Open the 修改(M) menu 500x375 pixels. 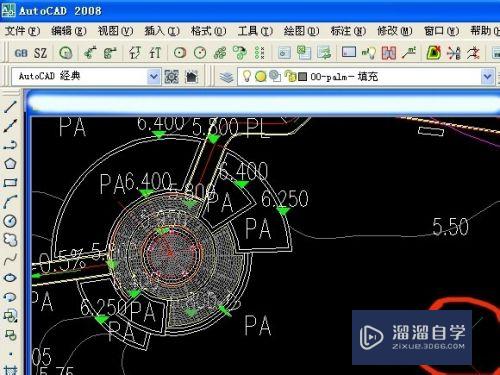pos(395,31)
